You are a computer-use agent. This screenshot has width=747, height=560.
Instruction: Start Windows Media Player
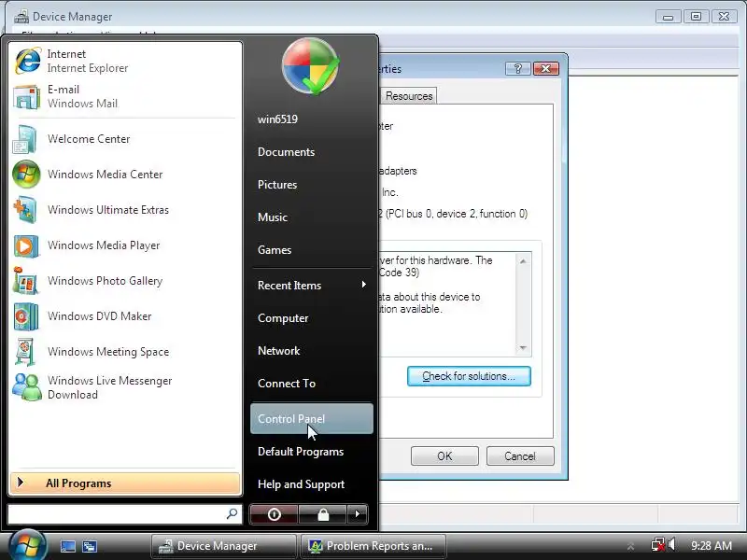pos(125,245)
